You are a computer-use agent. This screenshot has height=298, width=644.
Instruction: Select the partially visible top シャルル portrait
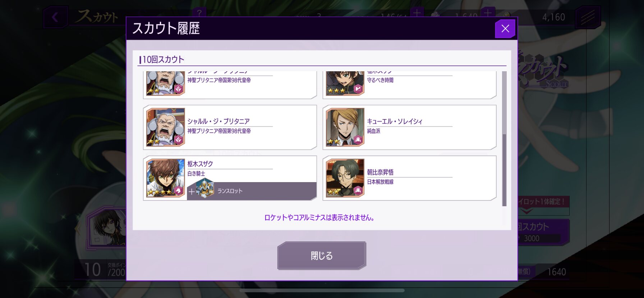tap(166, 83)
